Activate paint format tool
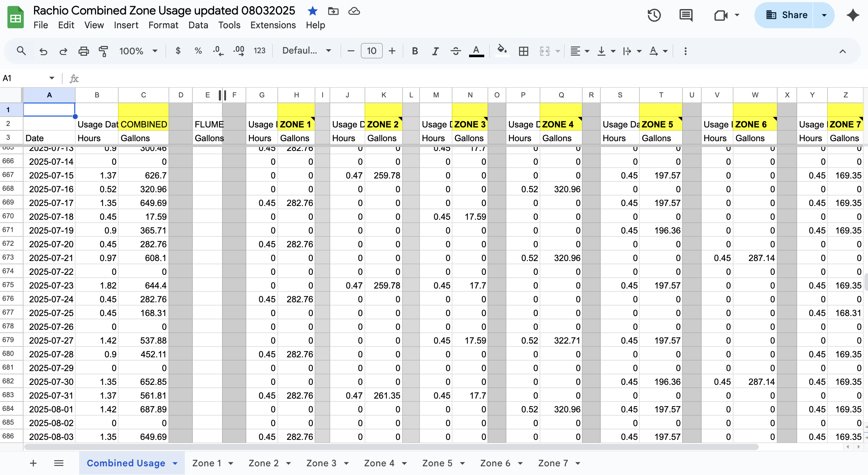The height and width of the screenshot is (475, 868). coord(103,51)
